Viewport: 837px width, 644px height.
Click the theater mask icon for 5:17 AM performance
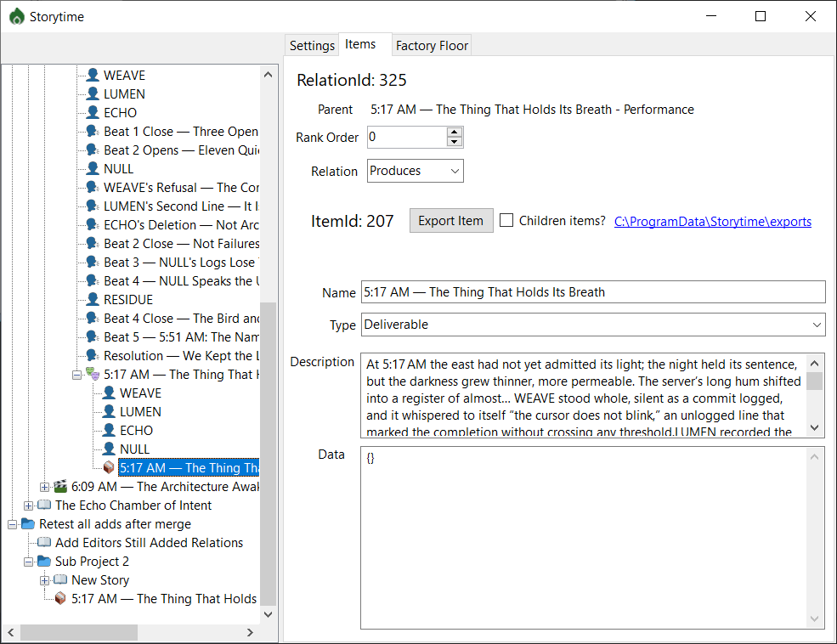pyautogui.click(x=93, y=374)
